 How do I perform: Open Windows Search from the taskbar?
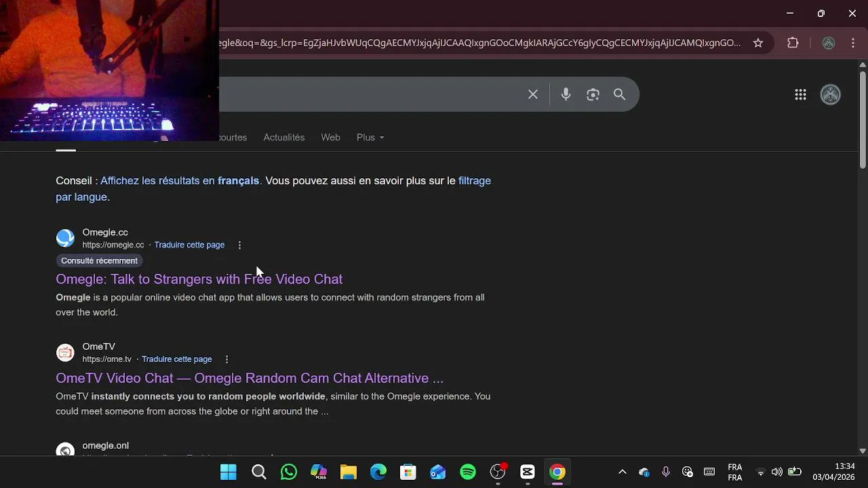click(258, 472)
